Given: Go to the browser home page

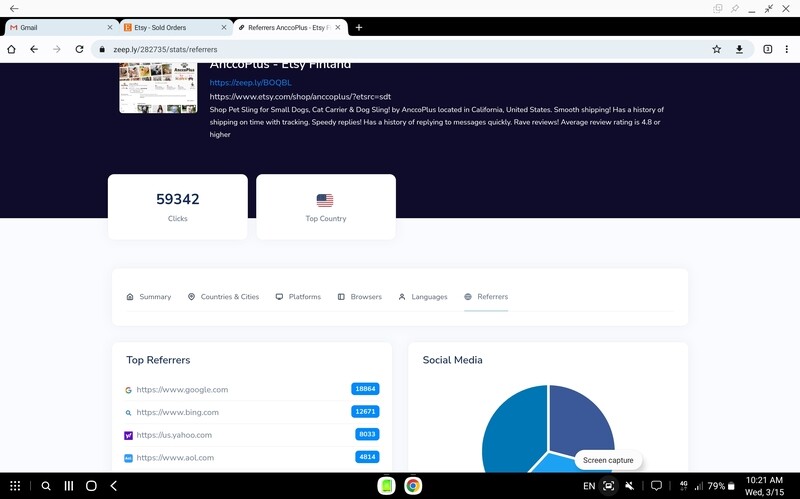Looking at the screenshot, I should pyautogui.click(x=11, y=49).
